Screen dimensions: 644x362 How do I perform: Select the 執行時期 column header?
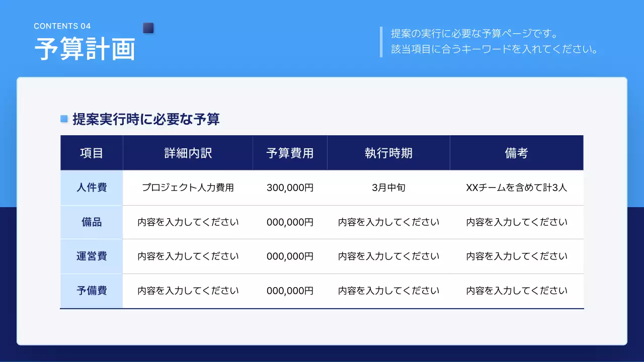coord(388,153)
